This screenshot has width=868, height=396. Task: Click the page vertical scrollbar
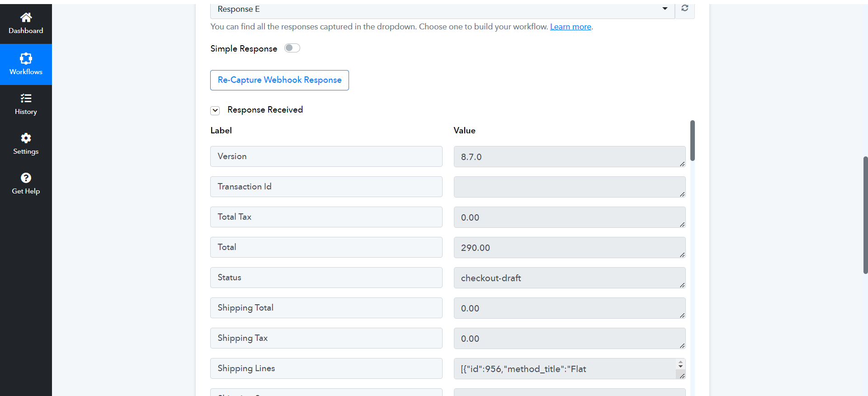coord(865,215)
